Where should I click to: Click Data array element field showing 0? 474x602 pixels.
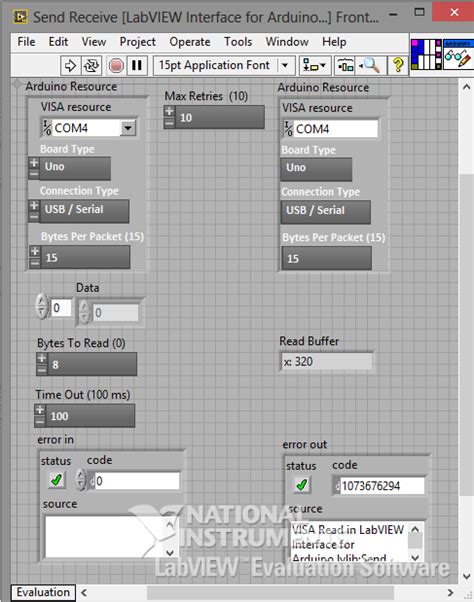tap(115, 313)
